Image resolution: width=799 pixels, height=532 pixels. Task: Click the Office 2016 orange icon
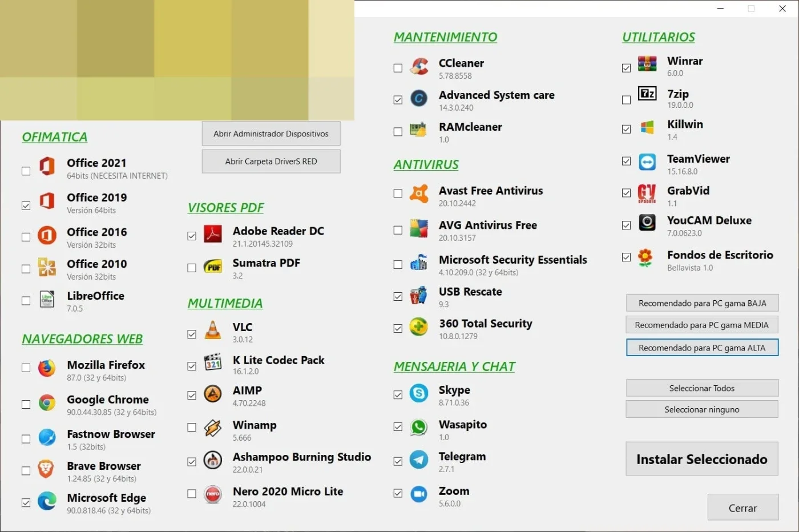[47, 235]
